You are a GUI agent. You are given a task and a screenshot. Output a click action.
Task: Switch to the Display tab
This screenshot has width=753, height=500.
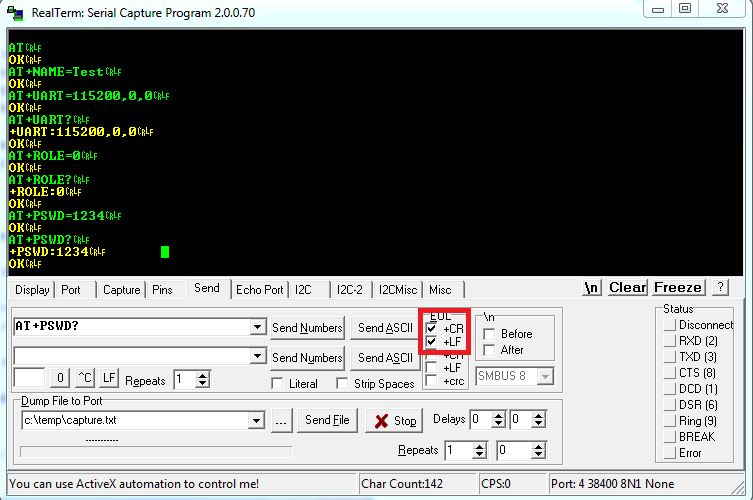32,290
